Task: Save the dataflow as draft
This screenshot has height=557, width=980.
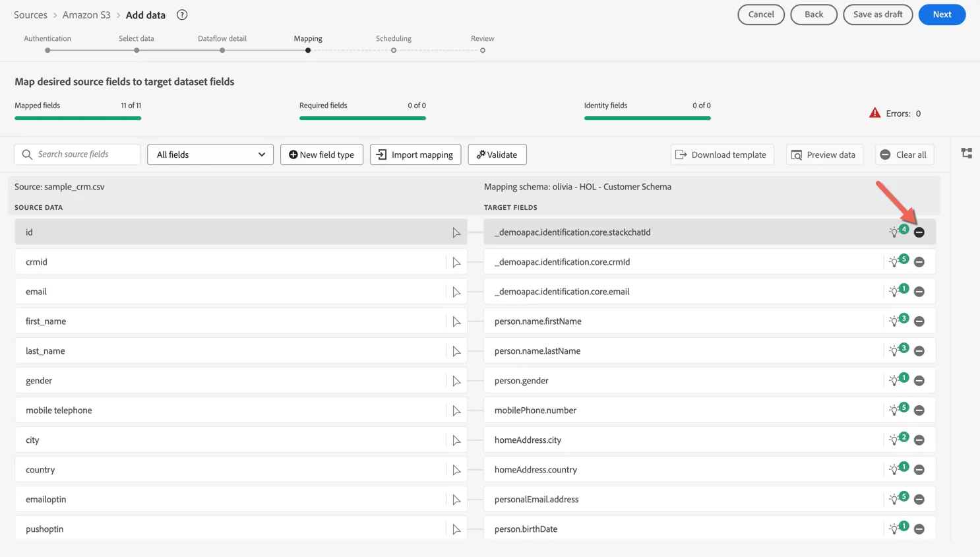Action: click(x=878, y=15)
